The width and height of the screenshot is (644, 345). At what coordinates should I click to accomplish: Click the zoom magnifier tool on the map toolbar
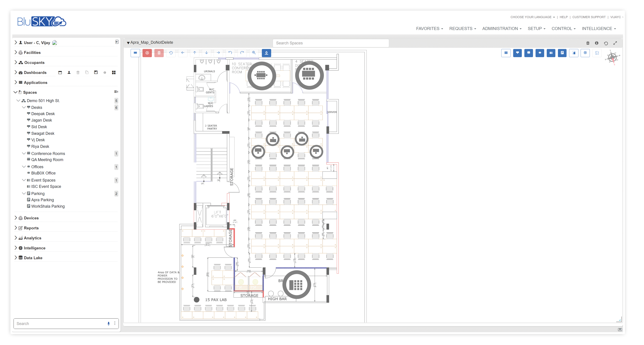pos(254,53)
